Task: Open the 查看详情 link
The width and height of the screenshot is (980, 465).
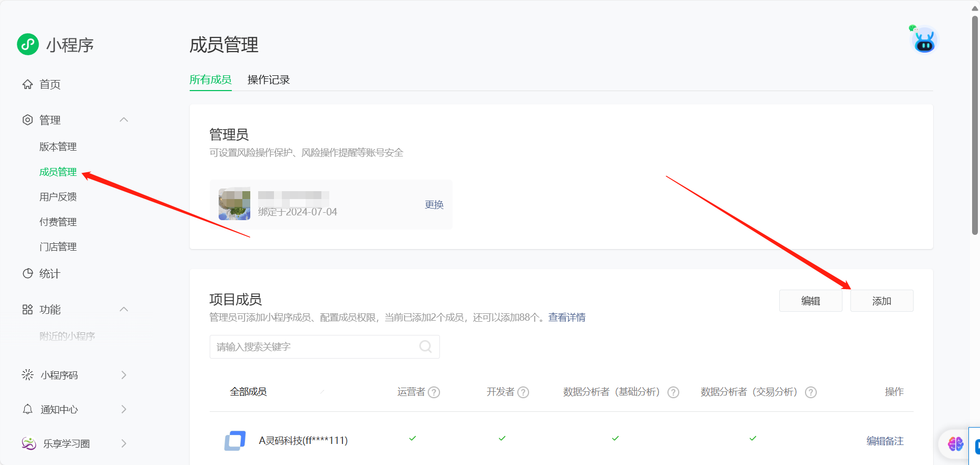Action: 567,318
